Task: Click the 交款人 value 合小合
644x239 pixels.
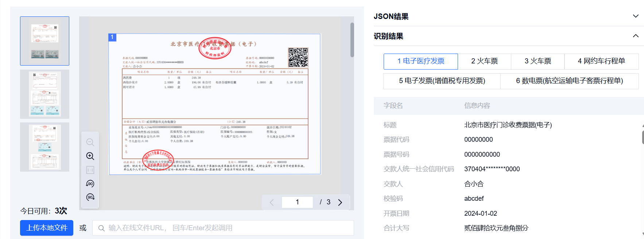Action: (474, 184)
